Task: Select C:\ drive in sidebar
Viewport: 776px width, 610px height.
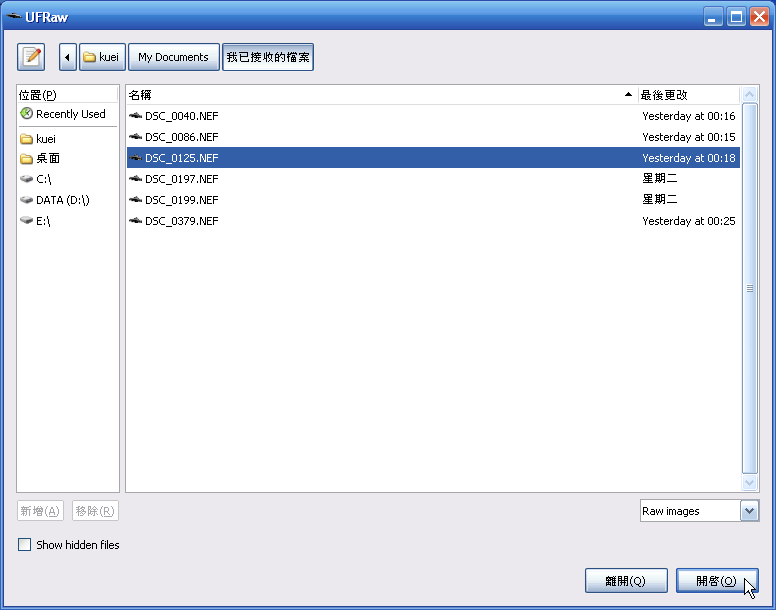Action: 68,179
